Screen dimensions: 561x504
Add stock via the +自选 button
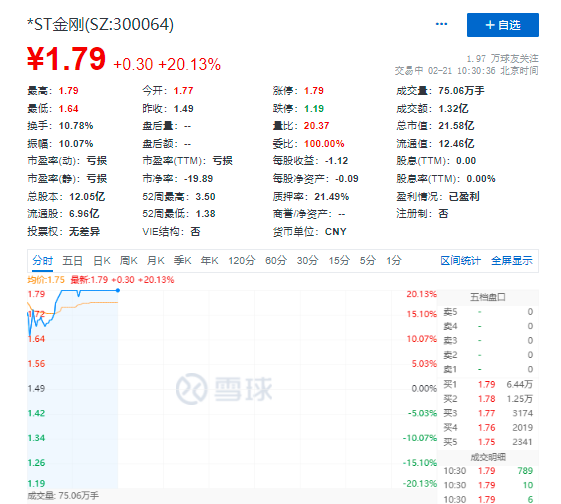pos(503,25)
